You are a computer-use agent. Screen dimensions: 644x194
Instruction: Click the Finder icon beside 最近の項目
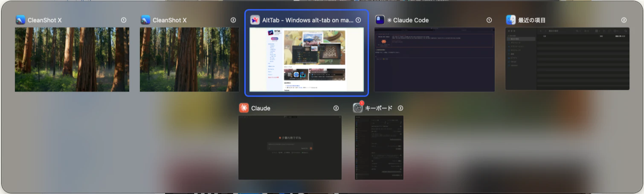pyautogui.click(x=511, y=20)
